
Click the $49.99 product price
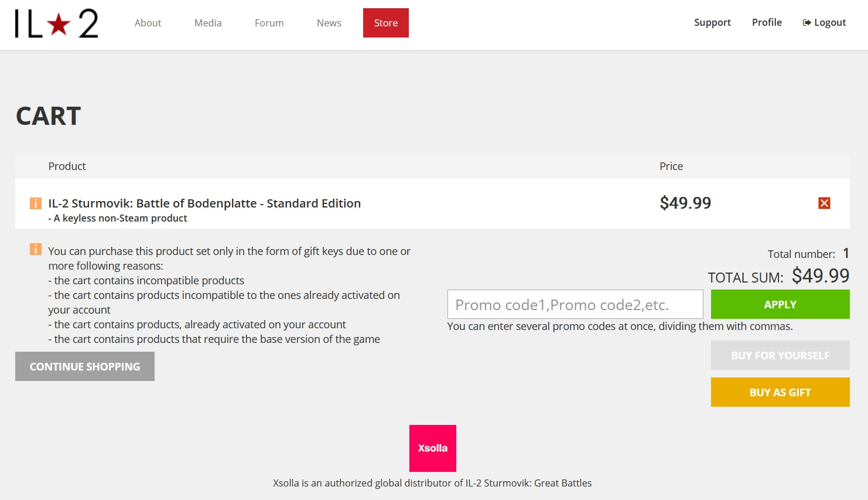tap(685, 203)
